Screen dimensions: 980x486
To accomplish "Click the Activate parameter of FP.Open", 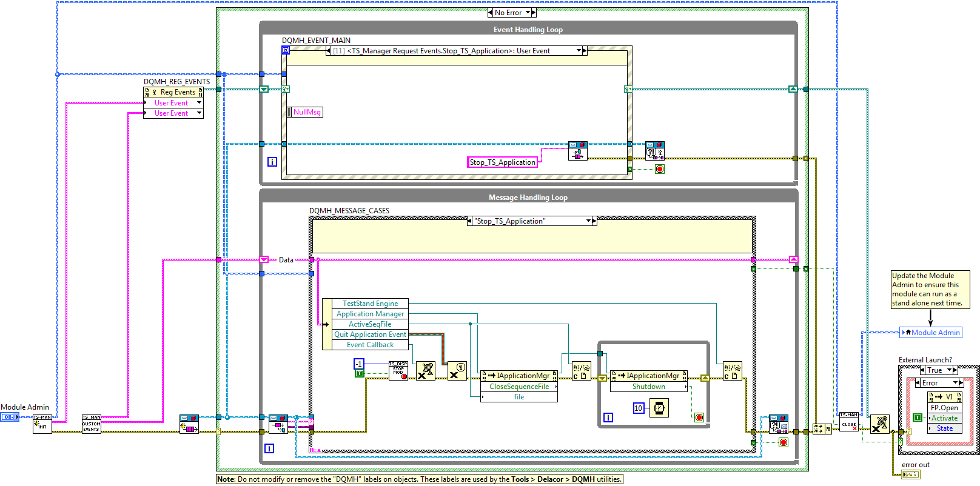I will pyautogui.click(x=944, y=418).
